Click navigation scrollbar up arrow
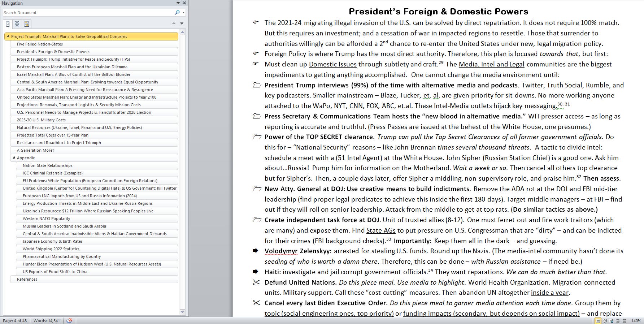 (182, 32)
